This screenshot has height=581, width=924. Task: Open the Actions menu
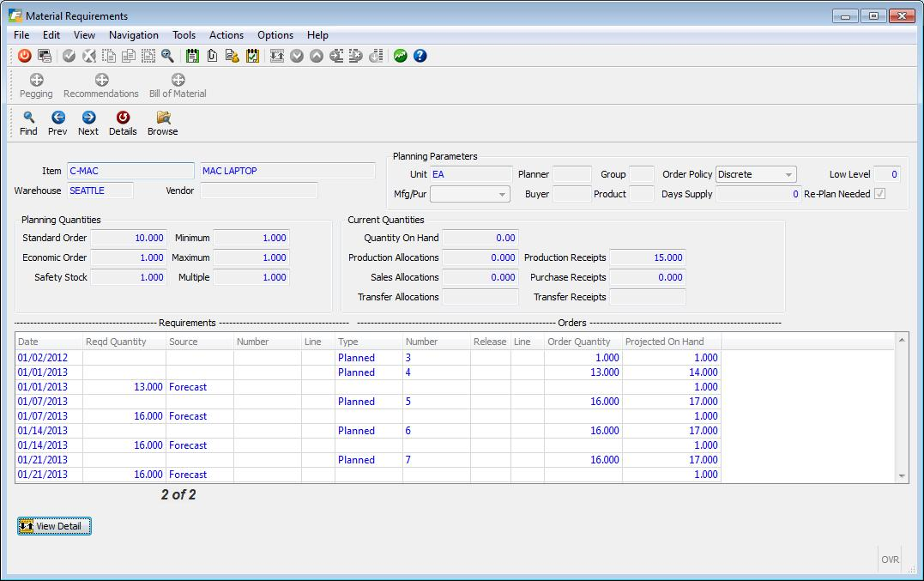coord(226,35)
